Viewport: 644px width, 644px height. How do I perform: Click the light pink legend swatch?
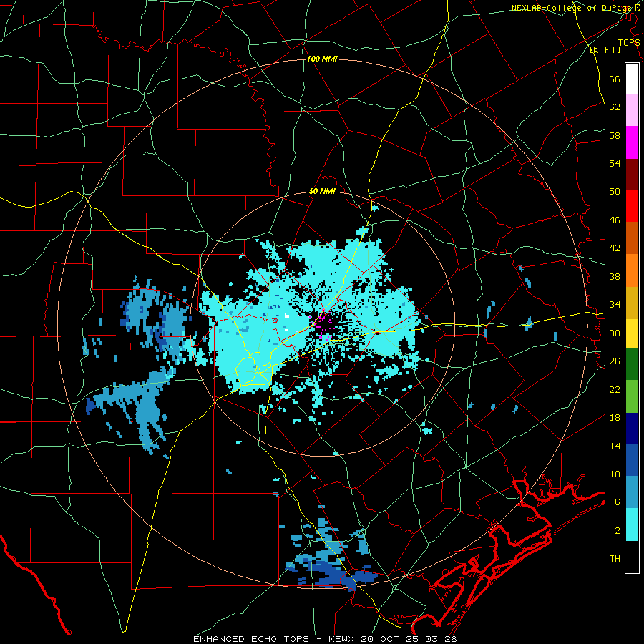tap(632, 110)
